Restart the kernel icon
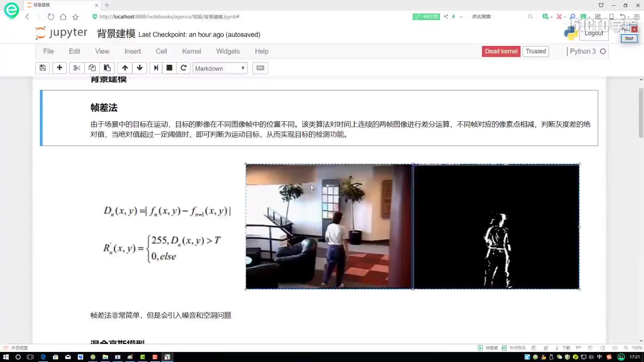 [183, 68]
